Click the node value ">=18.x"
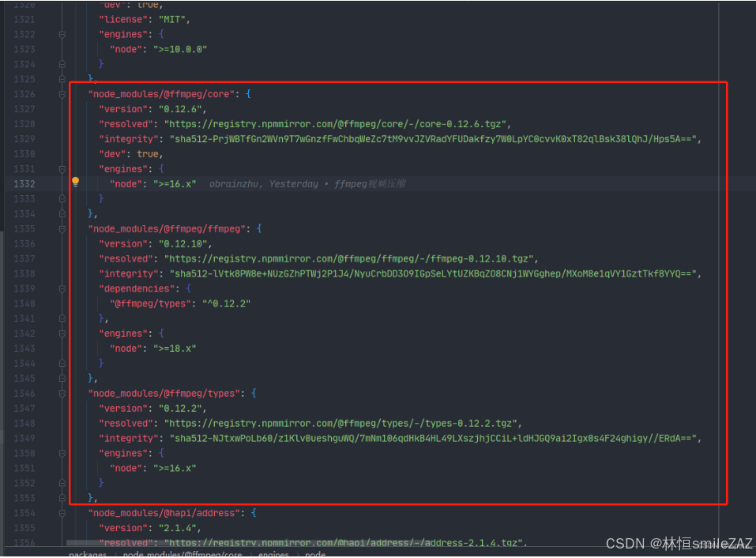The width and height of the screenshot is (756, 558). pyautogui.click(x=175, y=349)
